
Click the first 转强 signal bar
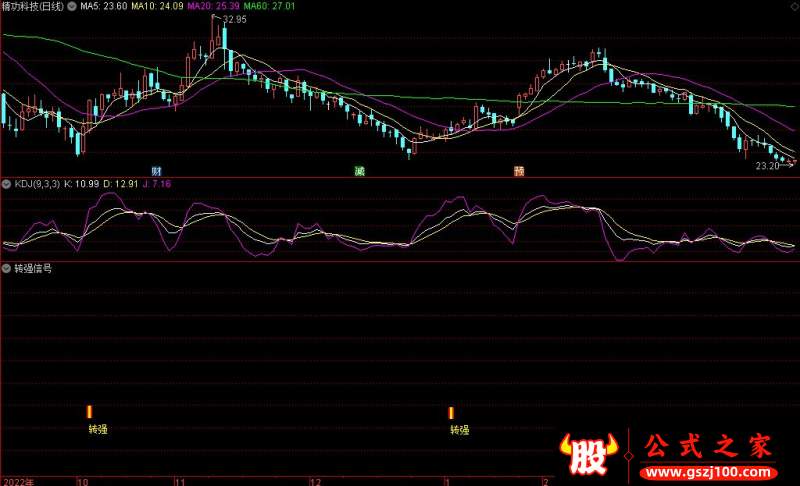pyautogui.click(x=90, y=412)
